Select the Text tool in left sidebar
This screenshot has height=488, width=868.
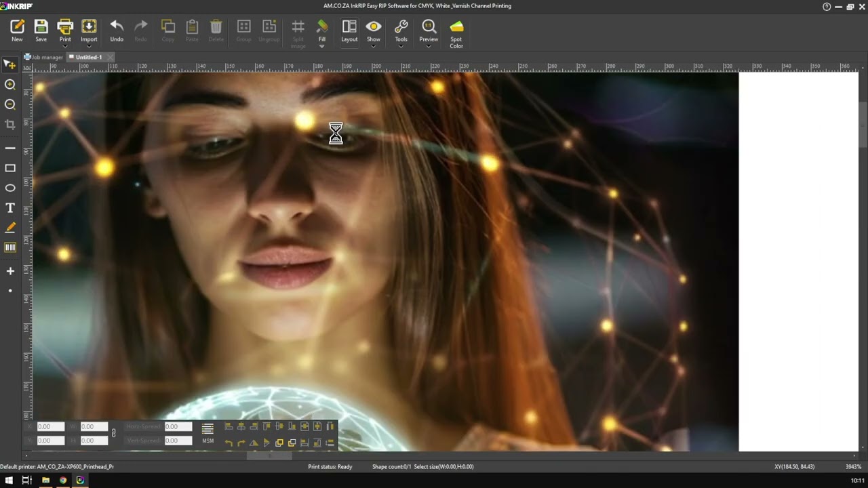click(10, 208)
